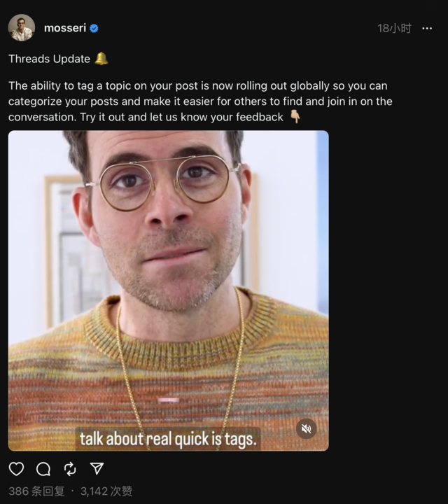Click the post body paragraph text
Image resolution: width=448 pixels, height=504 pixels.
200,101
